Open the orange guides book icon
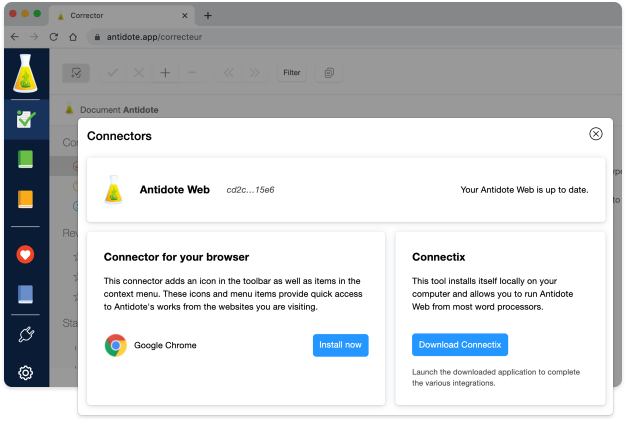The image size is (626, 422). click(26, 199)
